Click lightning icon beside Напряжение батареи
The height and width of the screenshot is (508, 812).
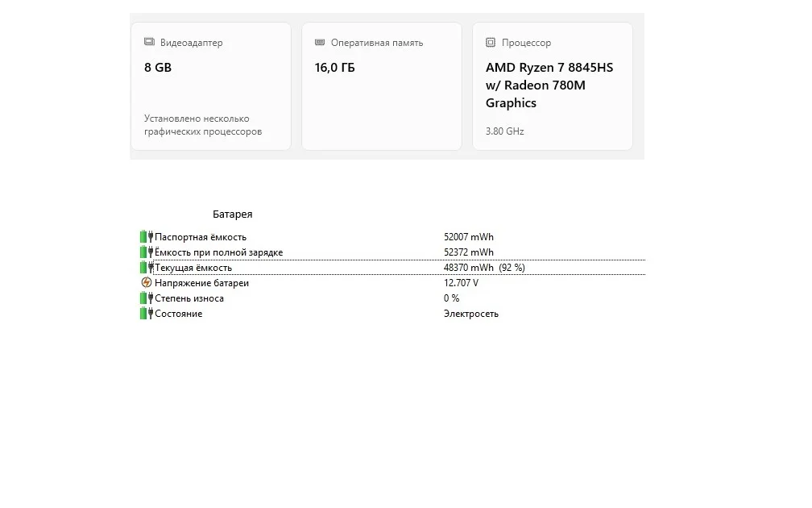tap(147, 282)
